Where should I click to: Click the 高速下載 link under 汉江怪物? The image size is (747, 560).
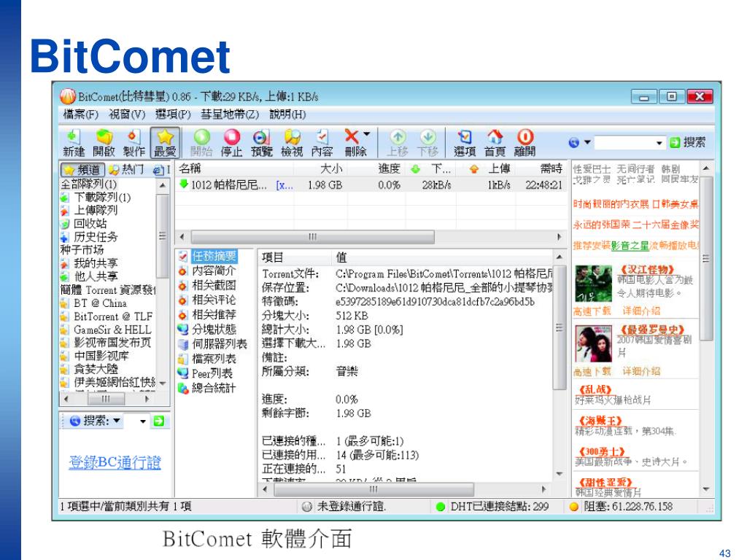(592, 311)
